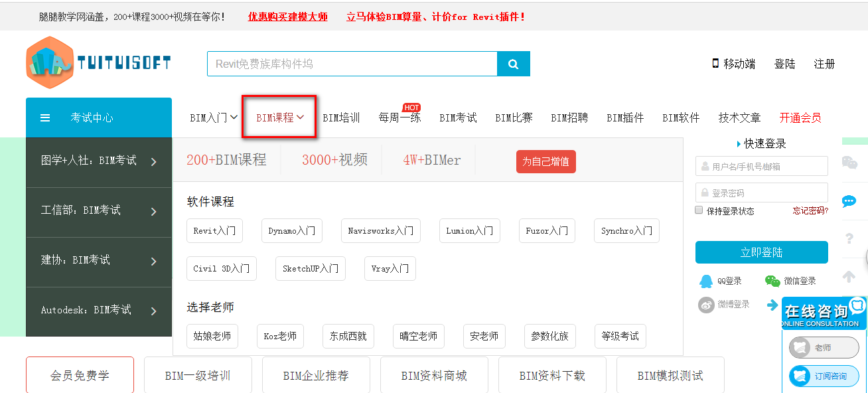Choose the 姑娘老师 teacher tag
The width and height of the screenshot is (868, 393).
(x=212, y=336)
